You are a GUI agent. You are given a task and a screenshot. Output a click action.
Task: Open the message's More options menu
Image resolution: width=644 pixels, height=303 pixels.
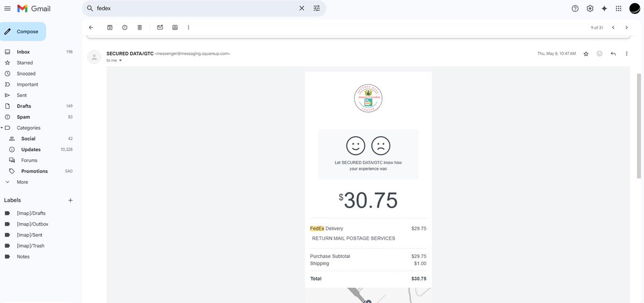(x=627, y=54)
